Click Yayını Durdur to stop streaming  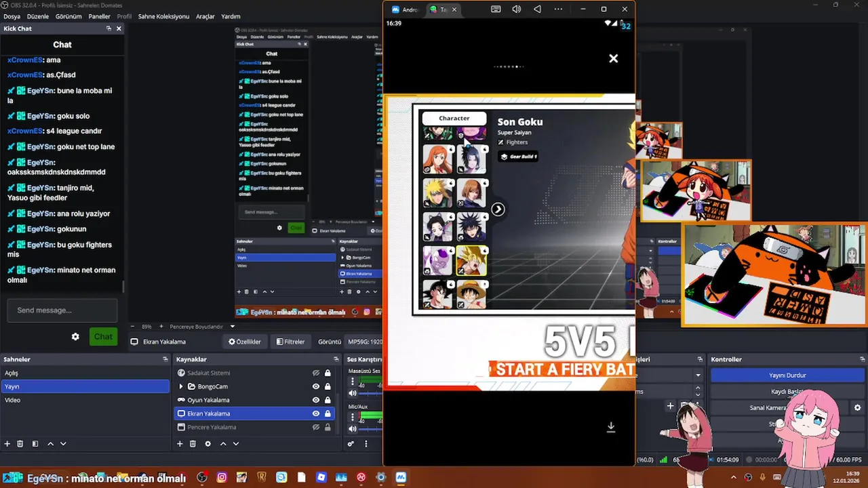coord(787,375)
